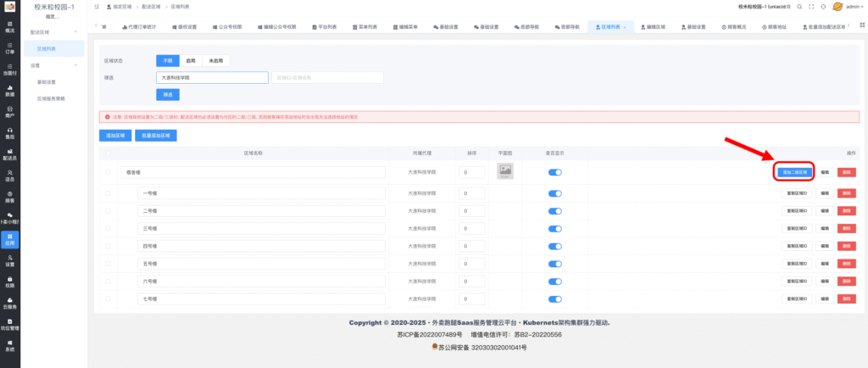Click the 编辑 button for 三号楼
This screenshot has height=368, width=868.
click(x=825, y=229)
